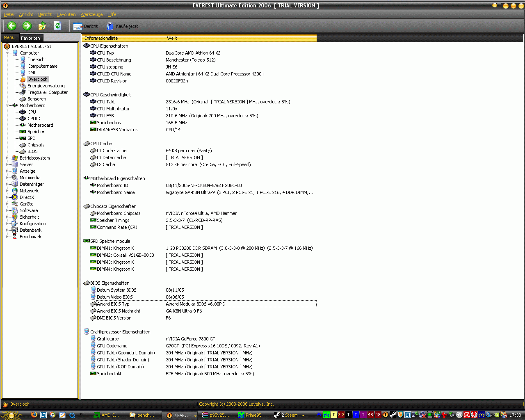Open the AMD C... taskbar button
The image size is (525, 420).
point(107,415)
